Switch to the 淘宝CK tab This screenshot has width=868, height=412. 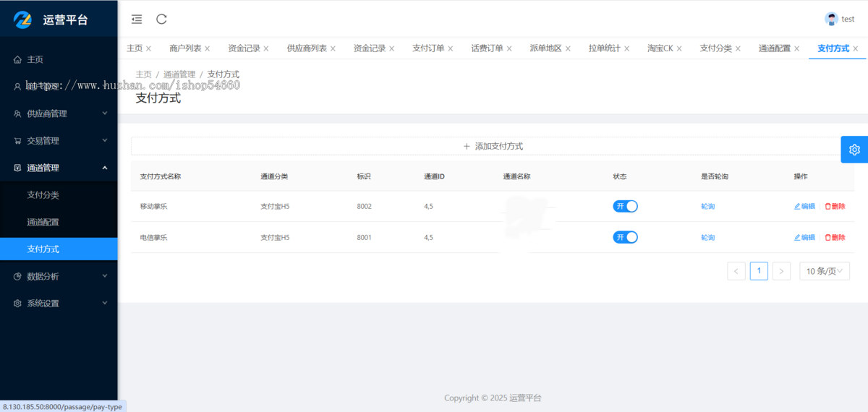pos(660,48)
